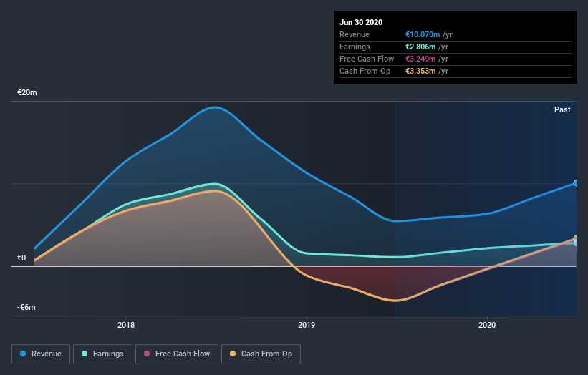Click the tooltip Earnings row label
The image size is (588, 375).
coord(355,47)
